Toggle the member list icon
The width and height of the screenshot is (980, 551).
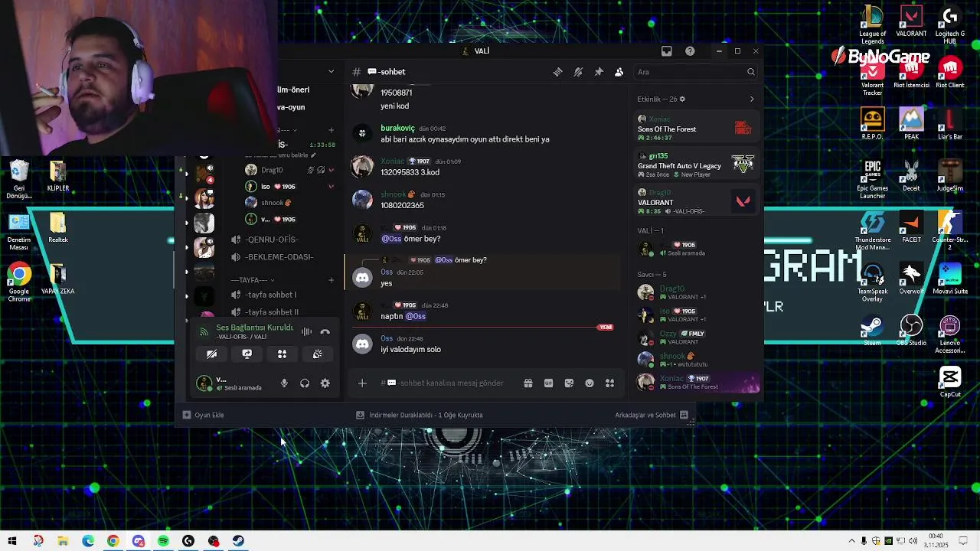(619, 72)
